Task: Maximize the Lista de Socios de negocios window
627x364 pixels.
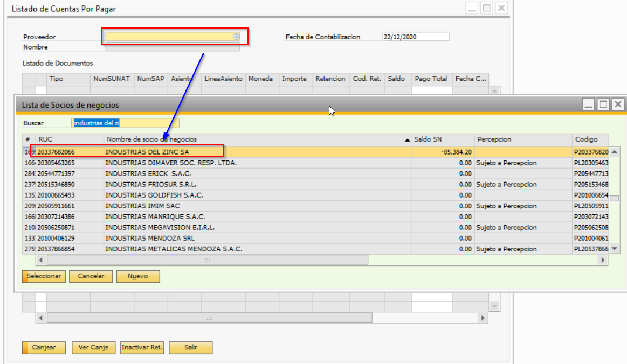Action: pos(603,104)
